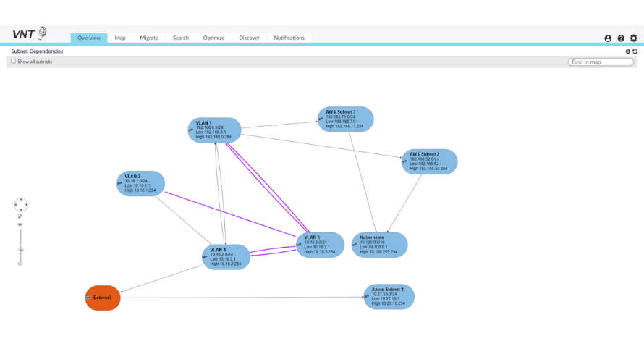Enable Show all subnets checkbox

13,62
